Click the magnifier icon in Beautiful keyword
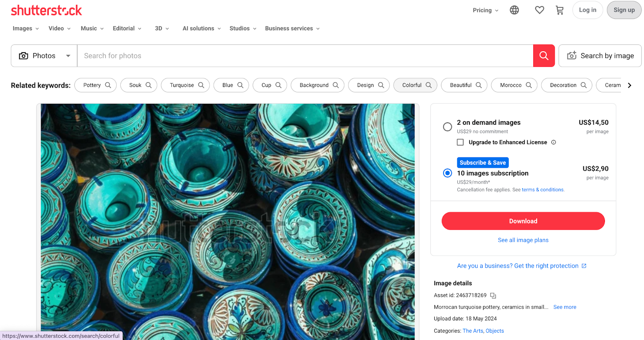The image size is (644, 340). [x=479, y=85]
